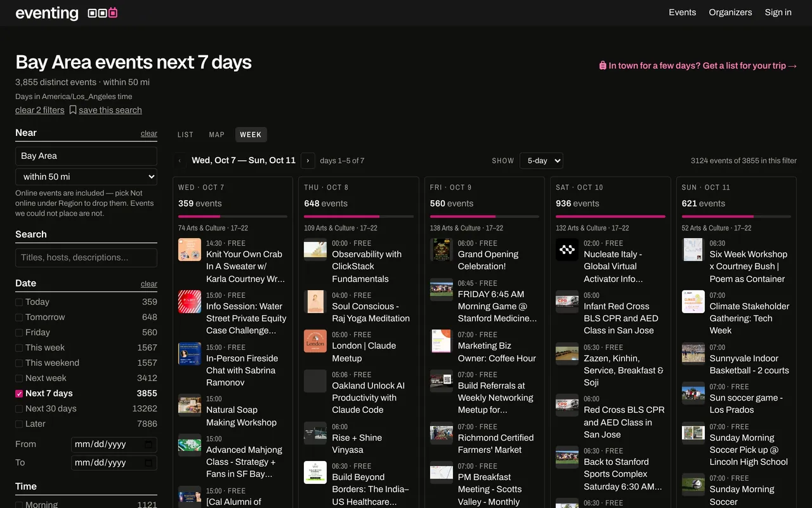Open the Events nav item
Image resolution: width=812 pixels, height=508 pixels.
tap(683, 12)
